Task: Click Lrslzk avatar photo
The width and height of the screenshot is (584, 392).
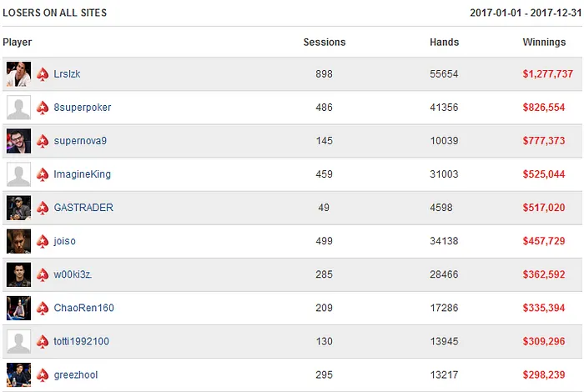Action: [x=18, y=74]
